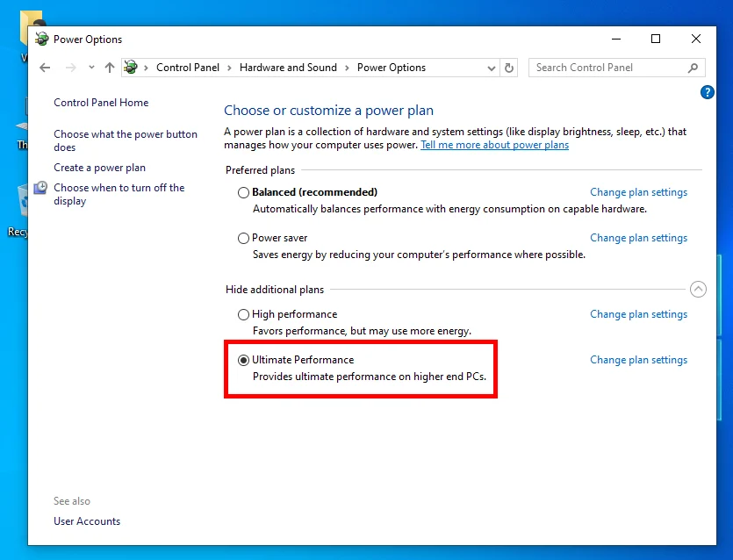
Task: Go up one level with up arrow
Action: [110, 68]
